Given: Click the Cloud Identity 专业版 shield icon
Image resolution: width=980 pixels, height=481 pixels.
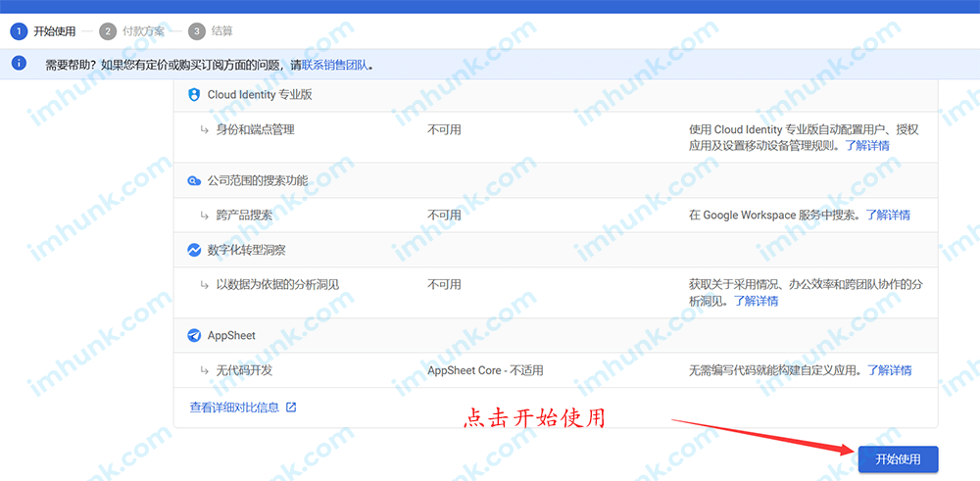Looking at the screenshot, I should (194, 95).
